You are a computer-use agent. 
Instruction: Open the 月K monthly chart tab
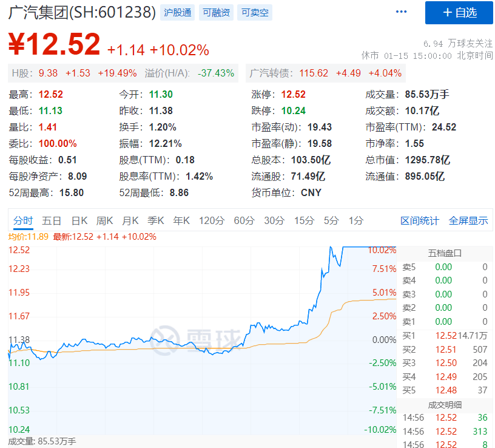pyautogui.click(x=129, y=221)
